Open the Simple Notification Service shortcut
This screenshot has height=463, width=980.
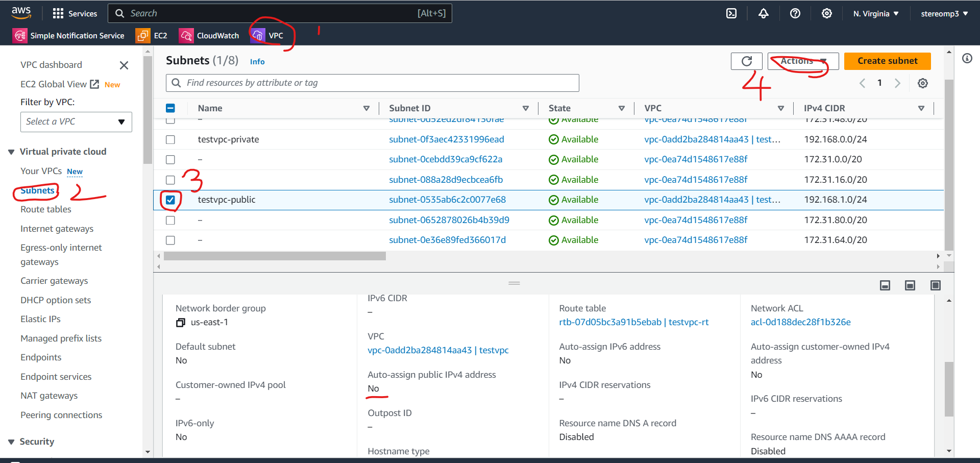pos(68,35)
